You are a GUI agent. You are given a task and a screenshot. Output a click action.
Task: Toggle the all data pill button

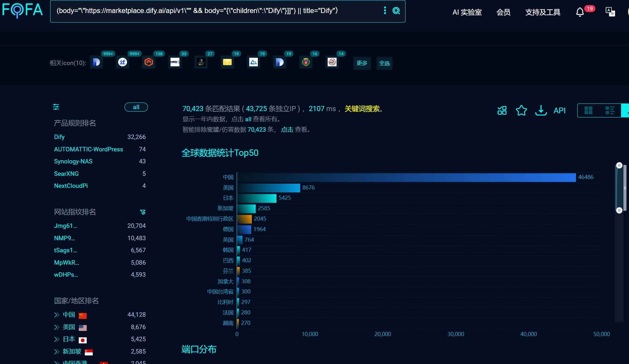tap(136, 107)
